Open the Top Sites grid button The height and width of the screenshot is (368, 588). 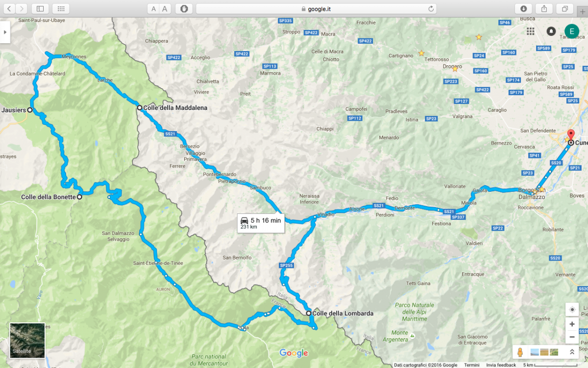[61, 9]
